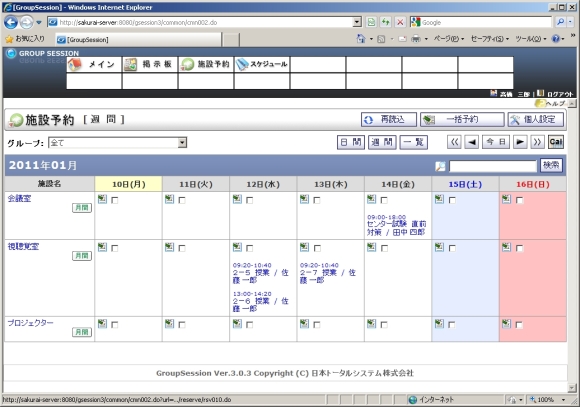Check the 視聴覚室 checkbox for 15日(土)
The image size is (580, 407).
coord(452,248)
